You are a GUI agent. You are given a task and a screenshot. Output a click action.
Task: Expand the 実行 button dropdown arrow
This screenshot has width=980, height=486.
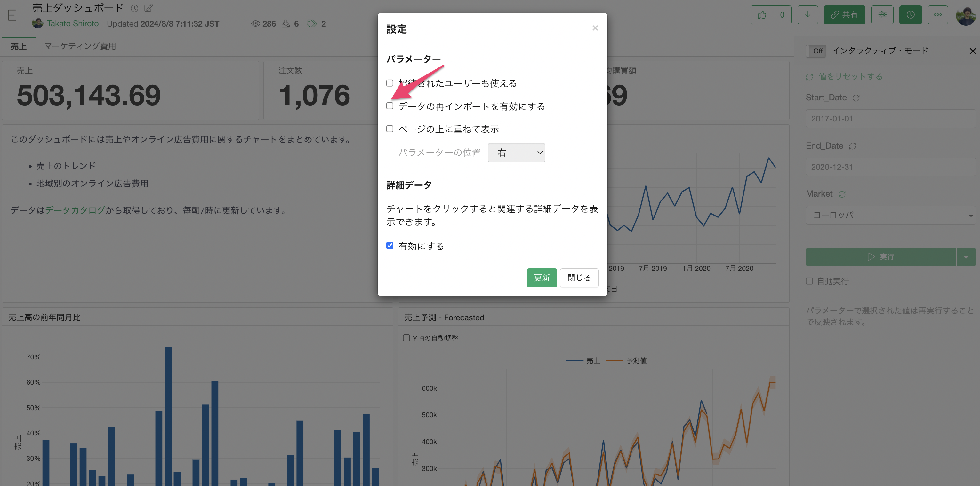(x=966, y=257)
